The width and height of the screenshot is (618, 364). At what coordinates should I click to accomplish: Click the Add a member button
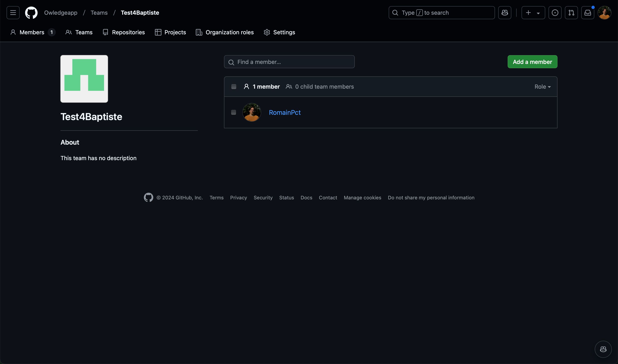[532, 61]
